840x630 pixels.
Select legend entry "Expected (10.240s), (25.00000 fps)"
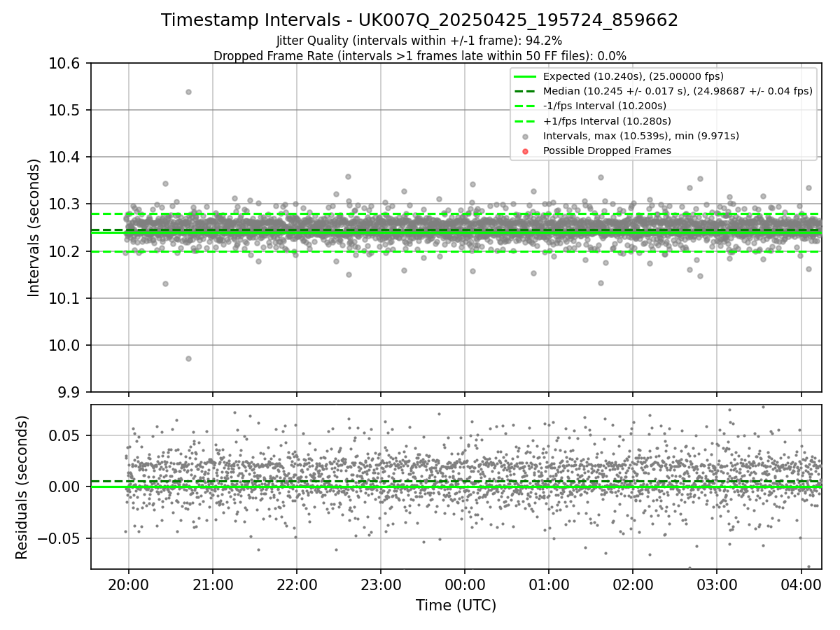tap(633, 76)
